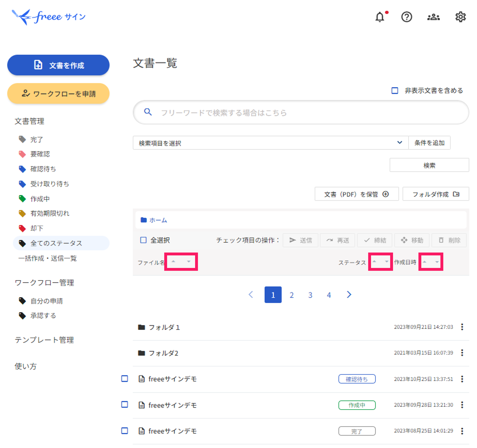Image resolution: width=477 pixels, height=448 pixels.
Task: Click the 再送 action button
Action: 337,240
